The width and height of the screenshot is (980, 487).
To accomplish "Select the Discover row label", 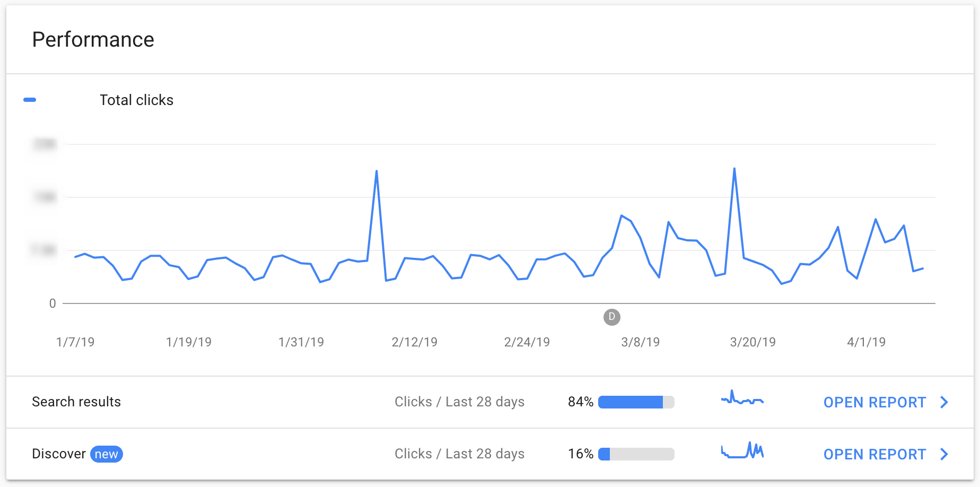I will [58, 454].
